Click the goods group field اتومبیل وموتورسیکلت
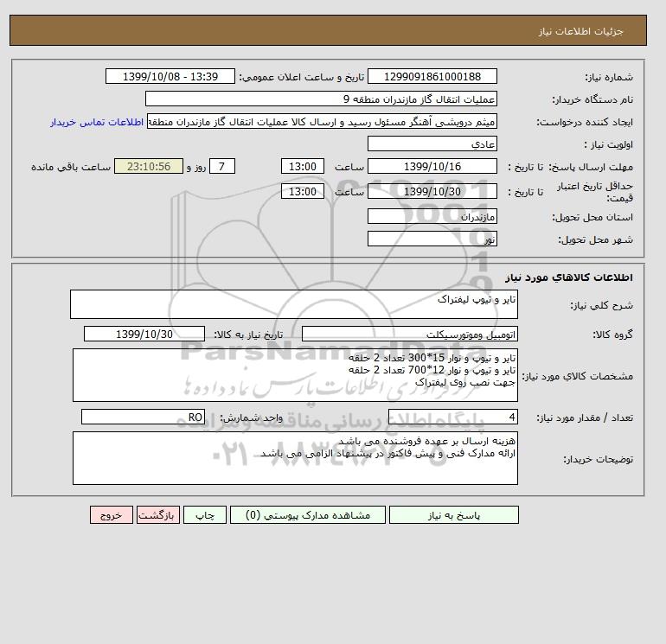Screen dimensions: 666x644 click(x=409, y=334)
